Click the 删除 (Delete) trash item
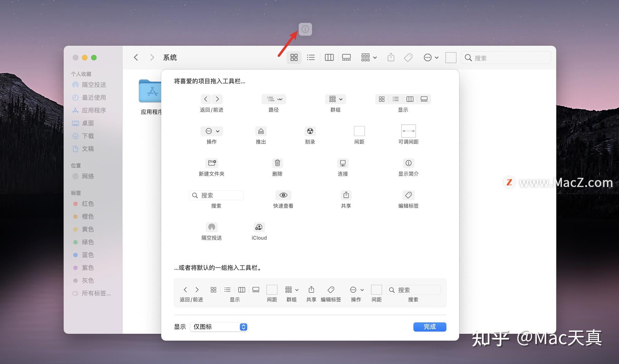The height and width of the screenshot is (364, 619). pos(277,163)
